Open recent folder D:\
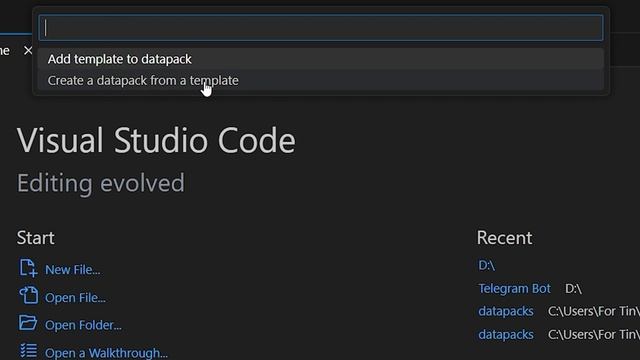 click(487, 265)
